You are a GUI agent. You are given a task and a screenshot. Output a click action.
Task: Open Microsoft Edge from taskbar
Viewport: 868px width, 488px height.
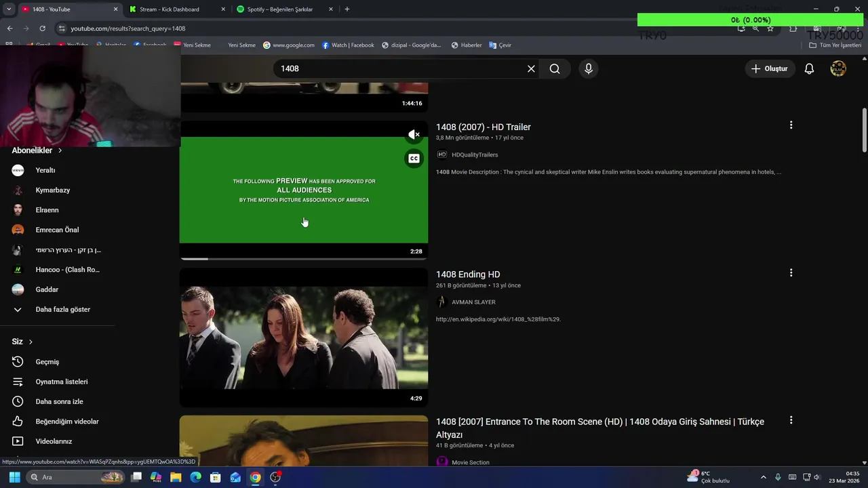point(195,477)
